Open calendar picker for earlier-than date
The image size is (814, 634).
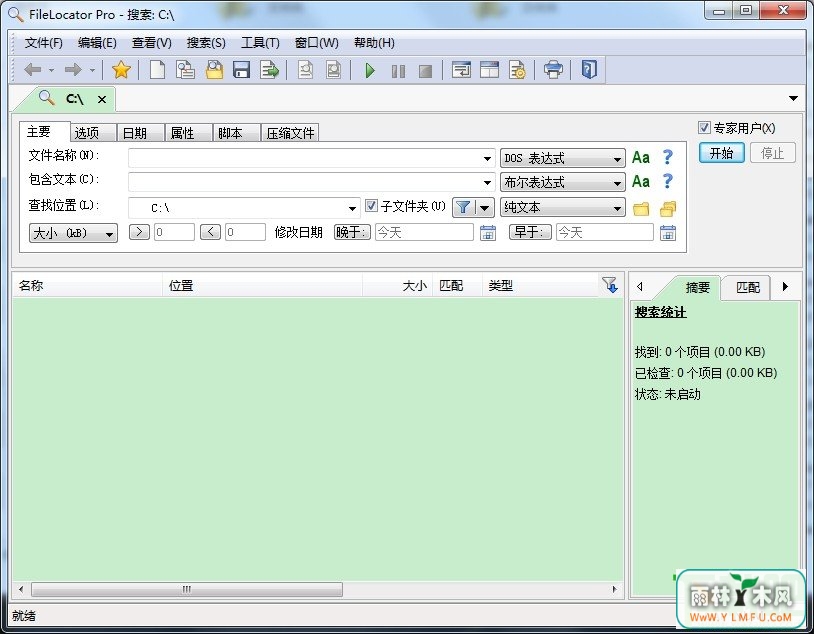[x=668, y=233]
